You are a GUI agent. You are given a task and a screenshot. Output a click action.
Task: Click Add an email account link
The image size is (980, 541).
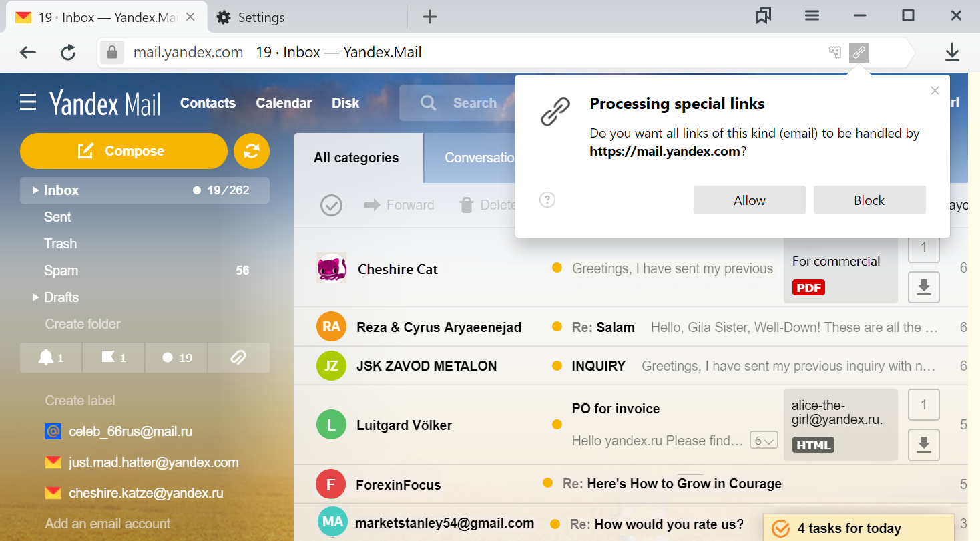107,524
